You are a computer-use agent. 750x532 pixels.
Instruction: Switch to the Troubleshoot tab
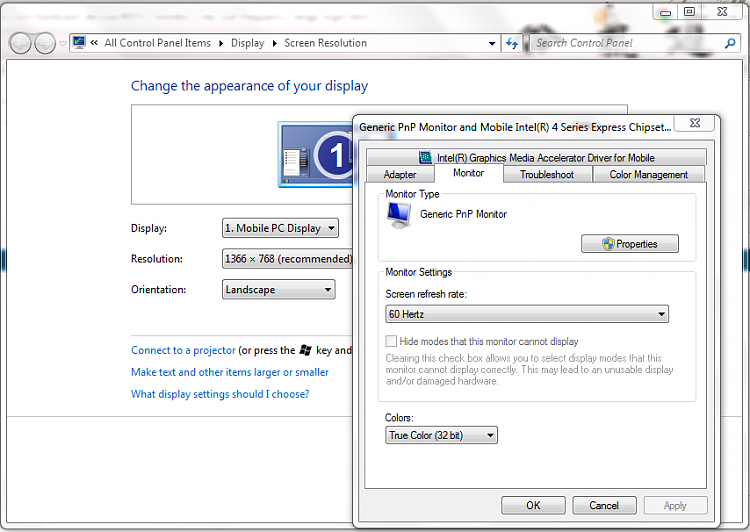(x=547, y=175)
